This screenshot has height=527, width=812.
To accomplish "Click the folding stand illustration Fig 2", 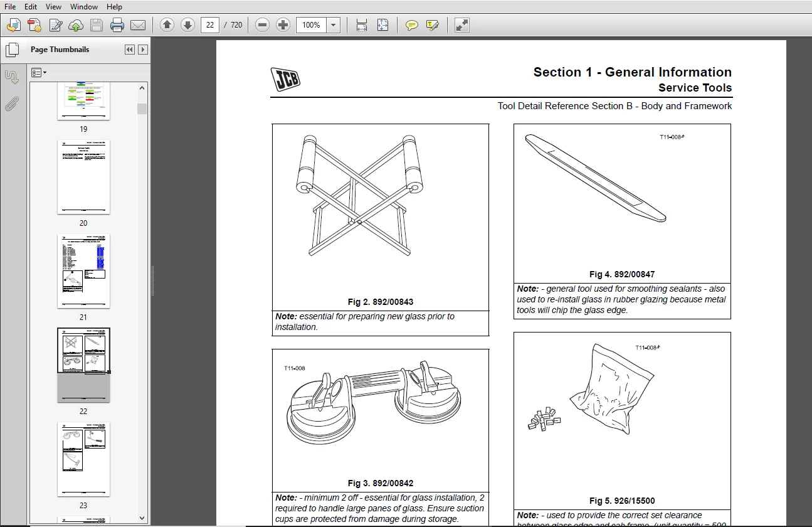I will point(359,195).
